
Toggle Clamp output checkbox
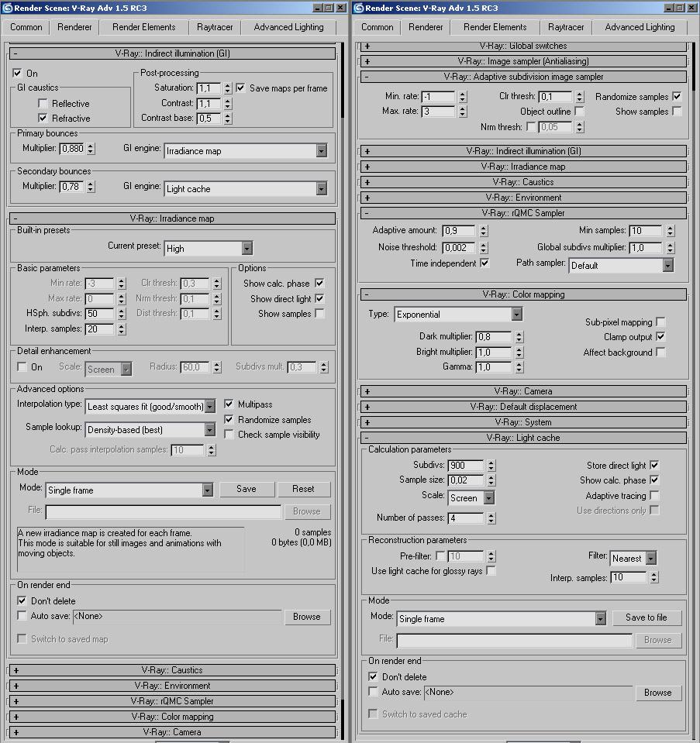[660, 336]
